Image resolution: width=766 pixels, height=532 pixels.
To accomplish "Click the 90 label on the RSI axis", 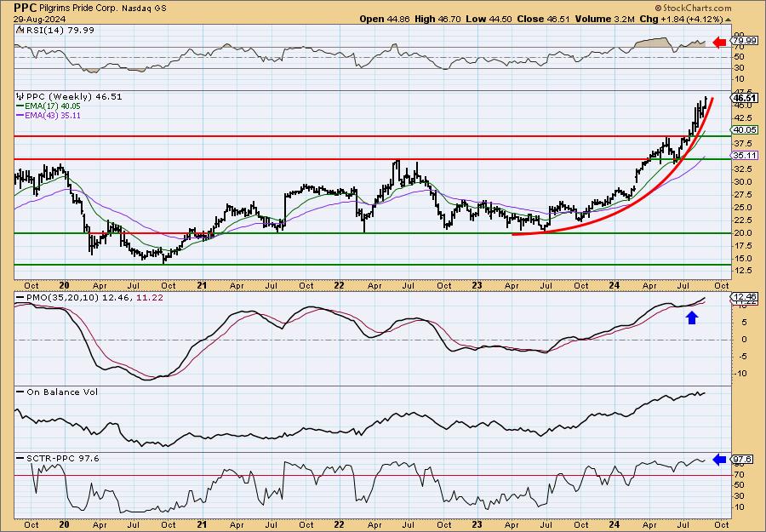I will [740, 35].
